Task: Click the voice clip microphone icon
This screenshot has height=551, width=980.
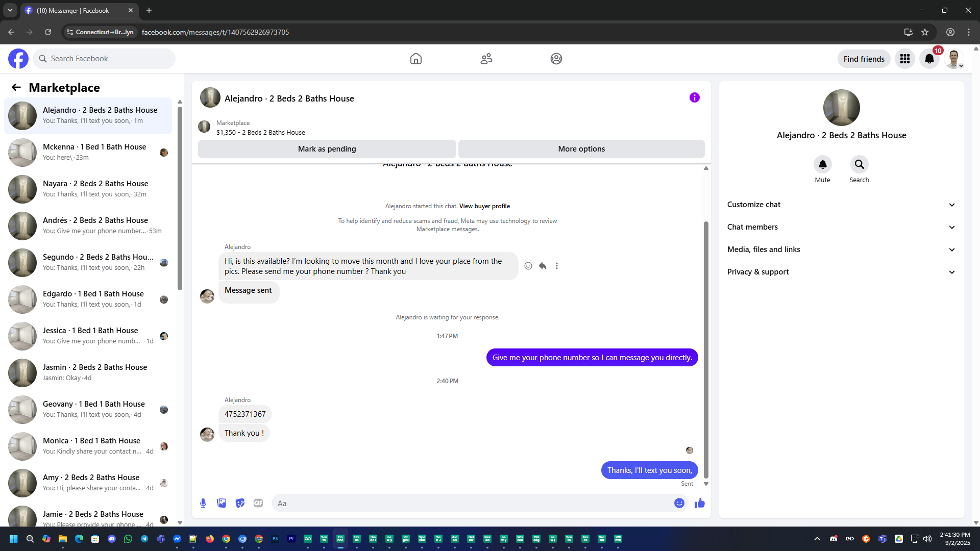Action: [203, 503]
